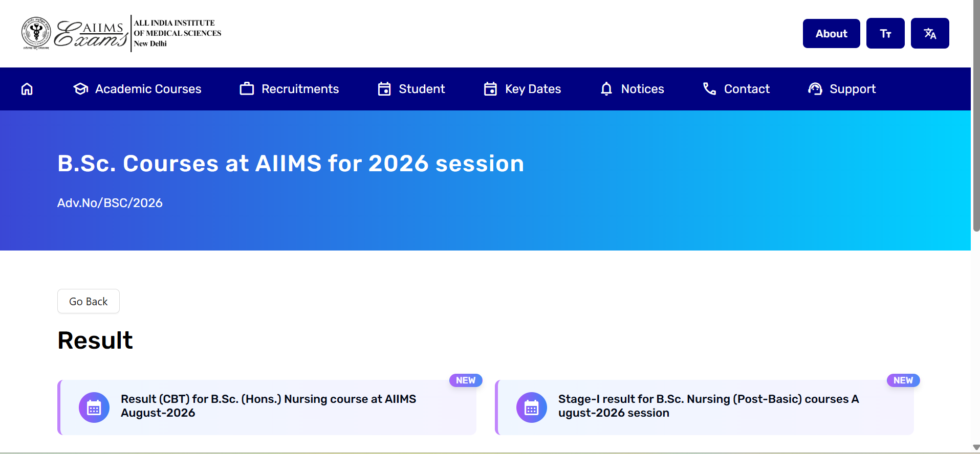Open the Recruitments menu

[289, 89]
